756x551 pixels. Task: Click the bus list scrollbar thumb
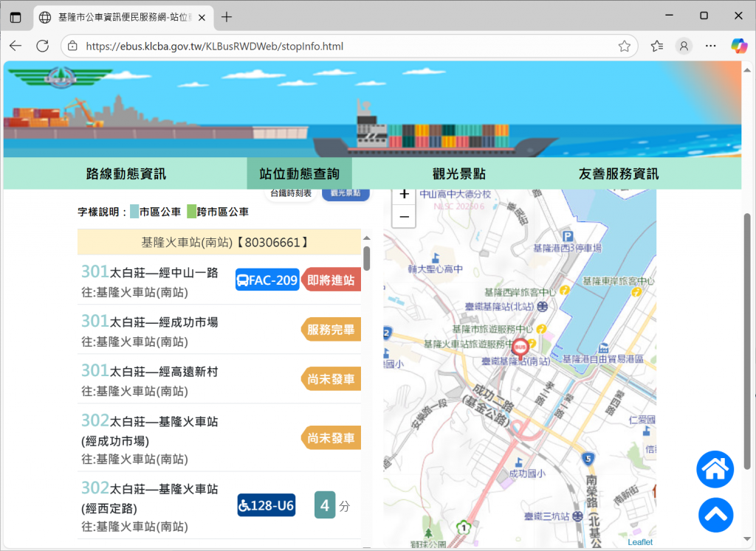click(366, 258)
